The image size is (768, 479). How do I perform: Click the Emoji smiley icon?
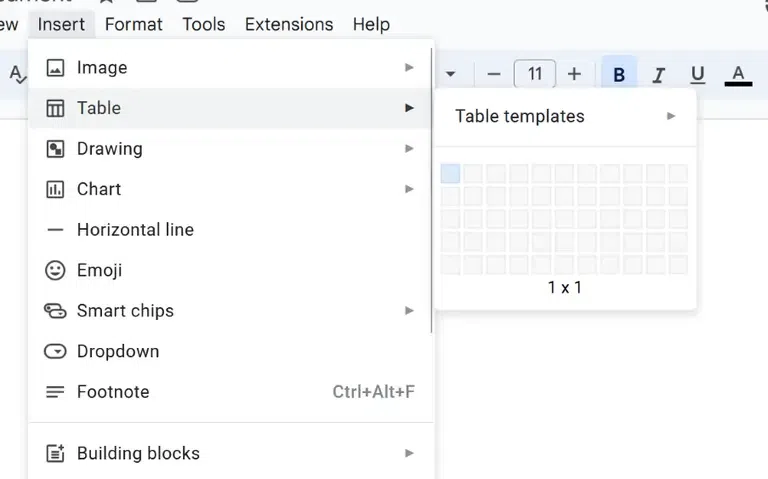[x=56, y=270]
